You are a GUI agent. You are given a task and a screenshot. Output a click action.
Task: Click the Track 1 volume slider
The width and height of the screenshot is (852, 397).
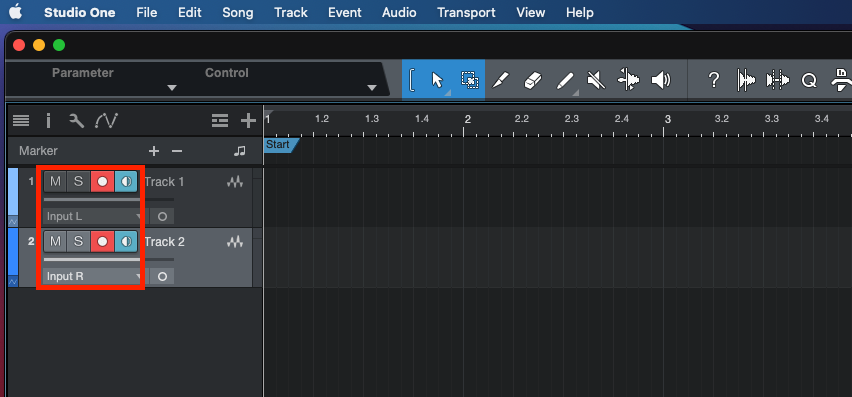109,199
